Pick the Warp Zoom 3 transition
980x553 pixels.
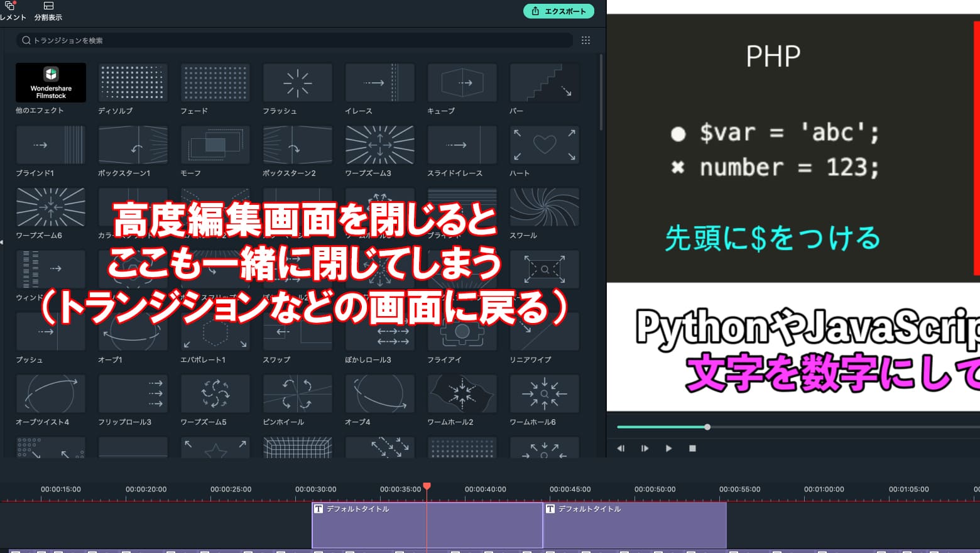click(380, 145)
